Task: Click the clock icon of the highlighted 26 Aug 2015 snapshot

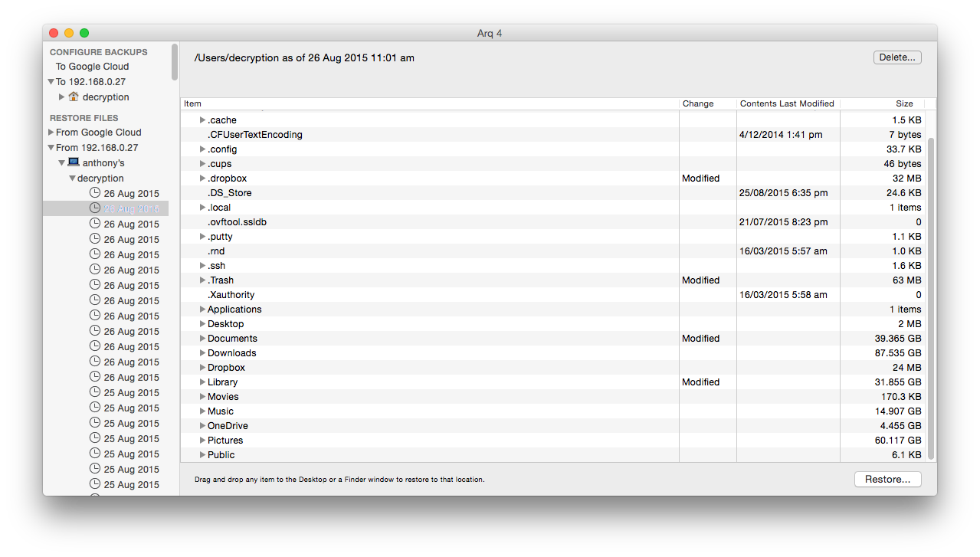Action: tap(95, 208)
